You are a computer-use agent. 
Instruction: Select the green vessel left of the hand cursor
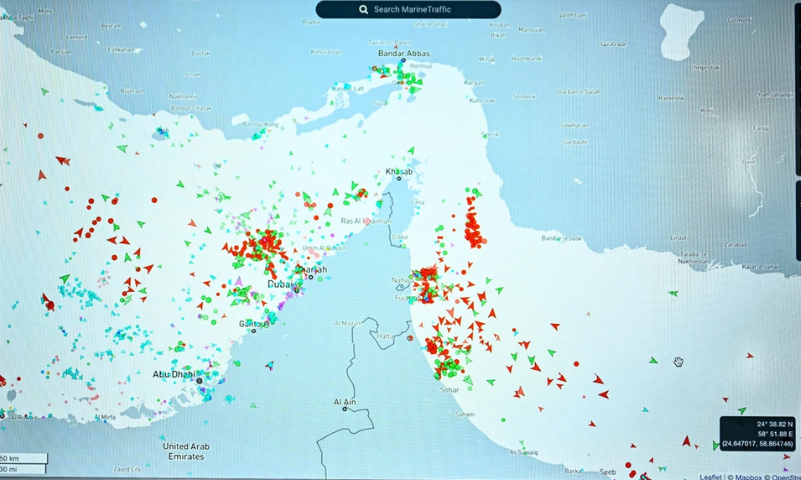pos(653,361)
